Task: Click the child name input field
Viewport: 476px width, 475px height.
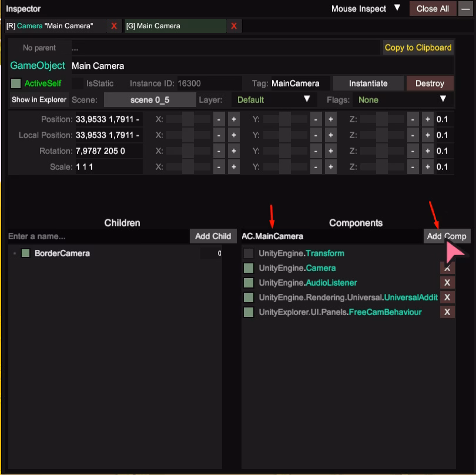Action: pos(98,236)
